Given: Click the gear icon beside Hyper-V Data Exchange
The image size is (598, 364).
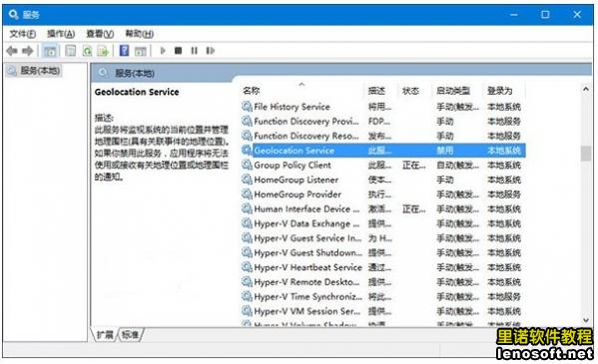Looking at the screenshot, I should click(248, 223).
